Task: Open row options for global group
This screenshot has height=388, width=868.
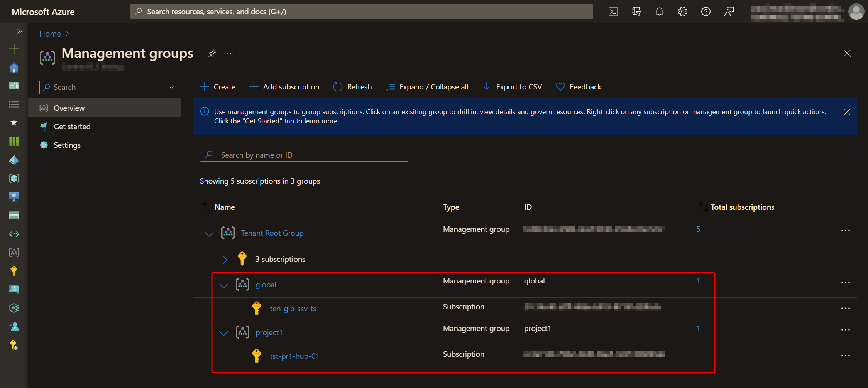Action: coord(845,282)
